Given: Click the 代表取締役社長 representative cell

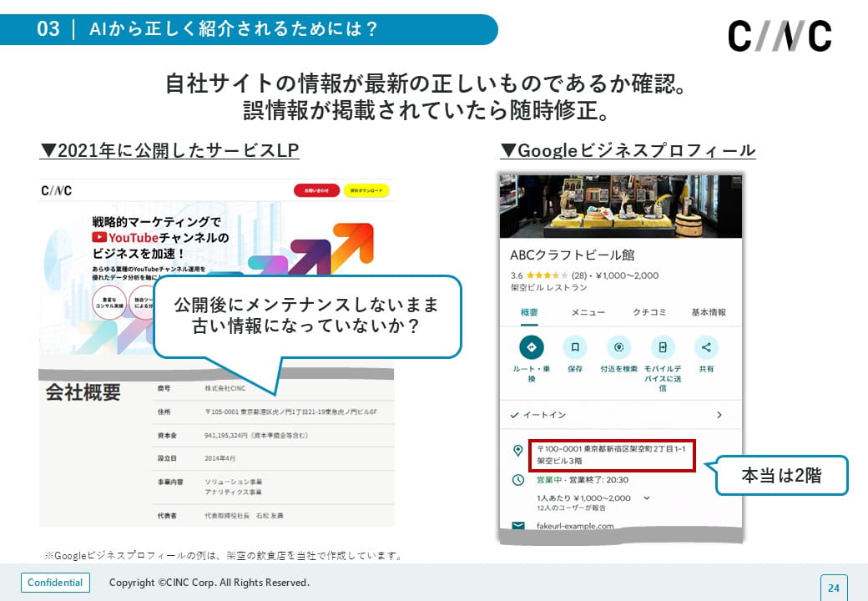Looking at the screenshot, I should [244, 516].
